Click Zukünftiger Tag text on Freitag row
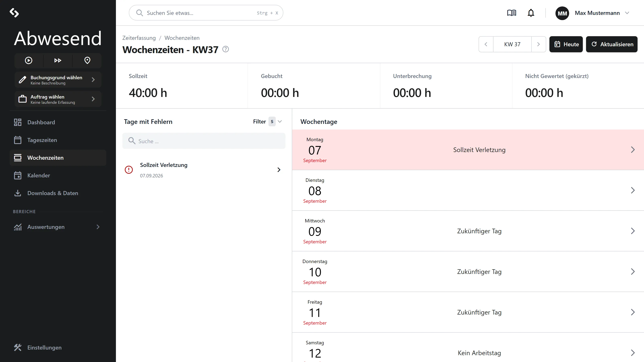Viewport: 644px width, 362px height. click(479, 313)
